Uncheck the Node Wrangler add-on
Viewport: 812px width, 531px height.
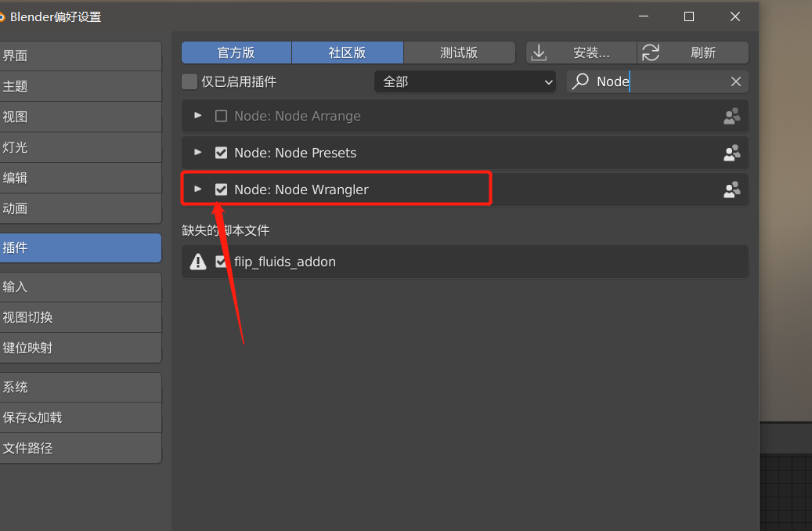221,190
